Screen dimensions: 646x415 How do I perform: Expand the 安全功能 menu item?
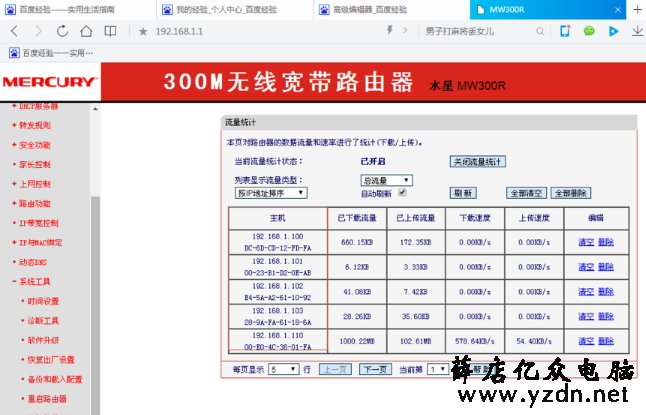35,145
